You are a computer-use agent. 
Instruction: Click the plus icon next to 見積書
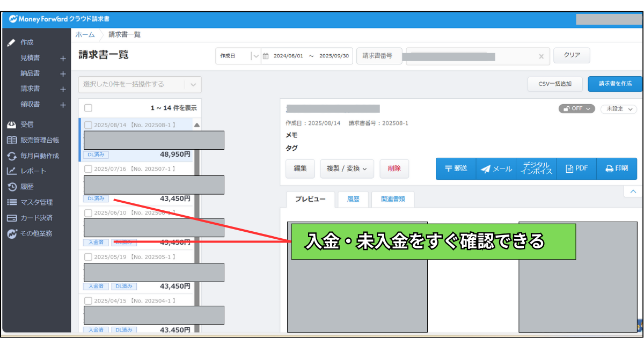[63, 58]
